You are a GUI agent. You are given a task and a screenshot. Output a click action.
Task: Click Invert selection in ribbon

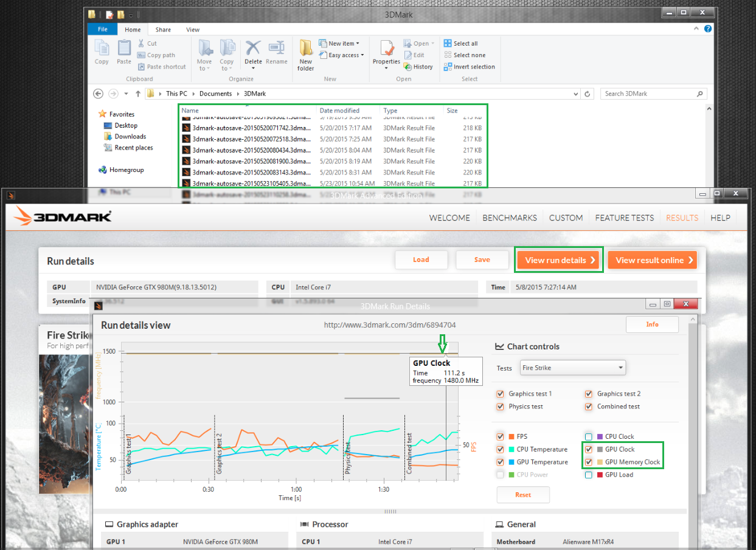(x=469, y=67)
